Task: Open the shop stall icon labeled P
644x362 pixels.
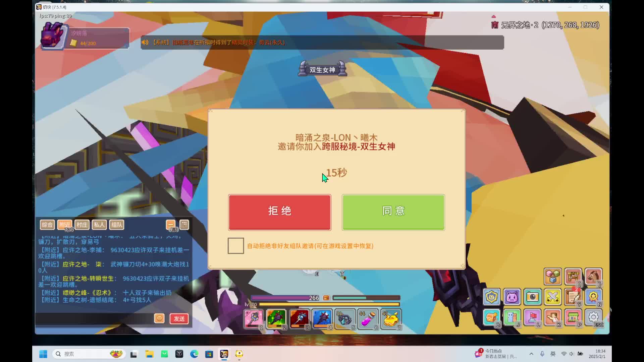Action: (573, 317)
